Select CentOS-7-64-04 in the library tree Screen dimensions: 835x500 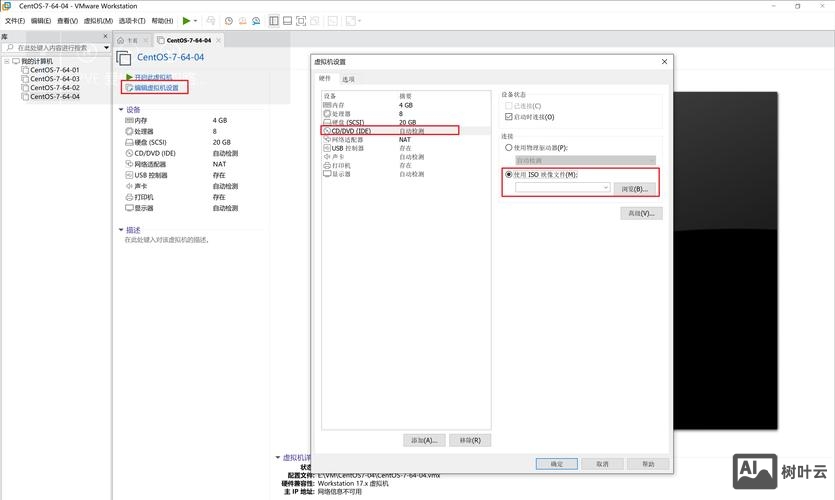coord(54,96)
